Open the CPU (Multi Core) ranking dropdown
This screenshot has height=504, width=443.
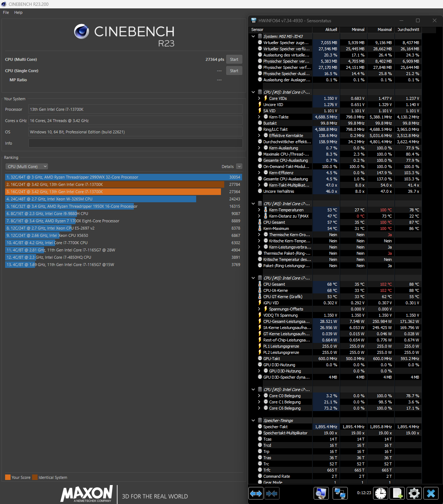coord(26,166)
